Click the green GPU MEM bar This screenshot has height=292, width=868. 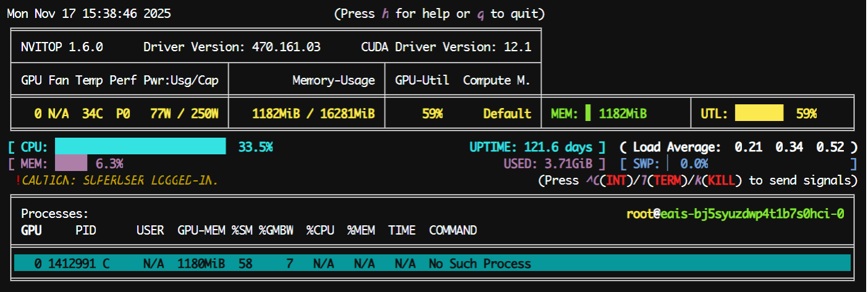[x=588, y=113]
